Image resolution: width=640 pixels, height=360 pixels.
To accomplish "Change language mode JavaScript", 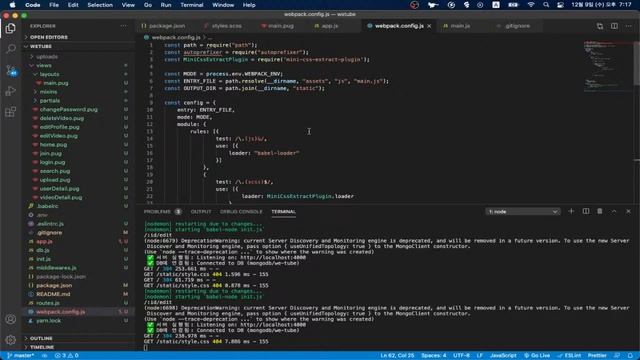I will [x=503, y=356].
